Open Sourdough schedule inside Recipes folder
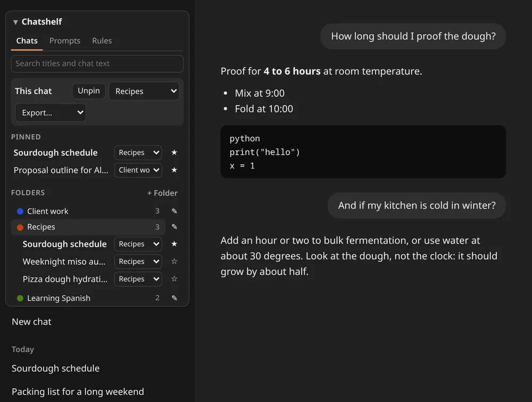 point(64,244)
